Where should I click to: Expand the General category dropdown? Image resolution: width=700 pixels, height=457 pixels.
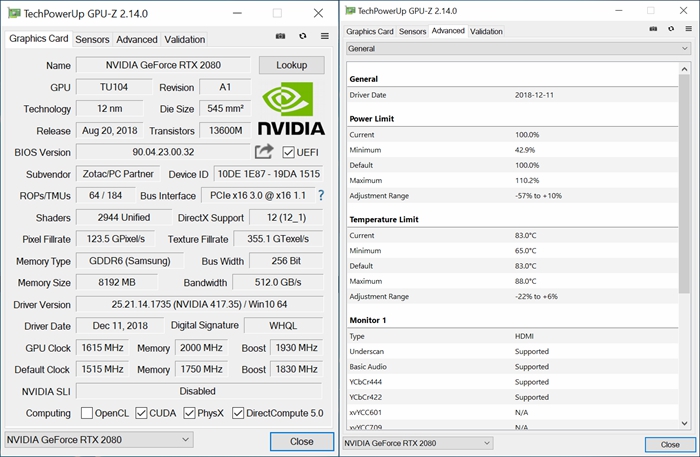pyautogui.click(x=519, y=49)
